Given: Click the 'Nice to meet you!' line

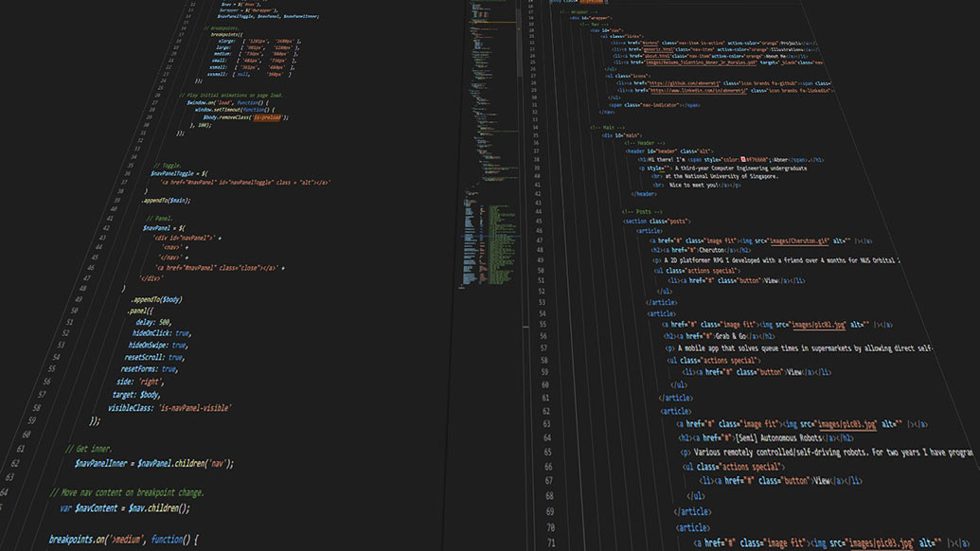Looking at the screenshot, I should click(x=697, y=185).
